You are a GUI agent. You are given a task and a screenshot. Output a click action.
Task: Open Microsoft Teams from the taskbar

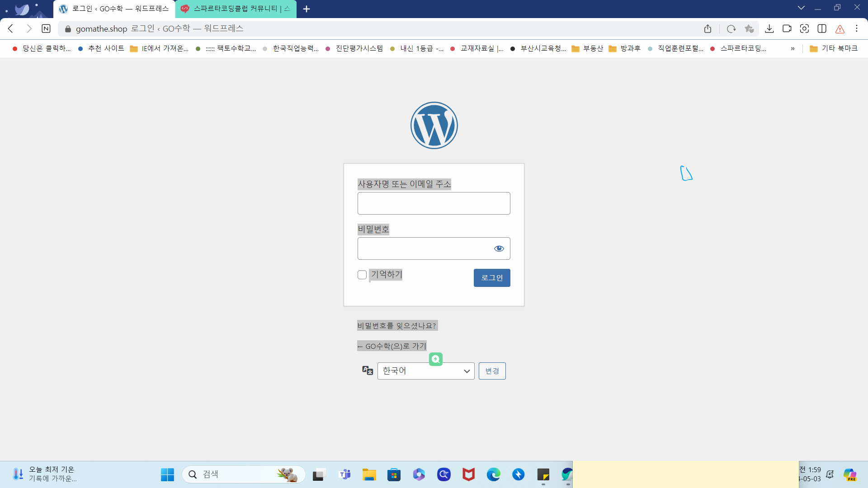(344, 474)
